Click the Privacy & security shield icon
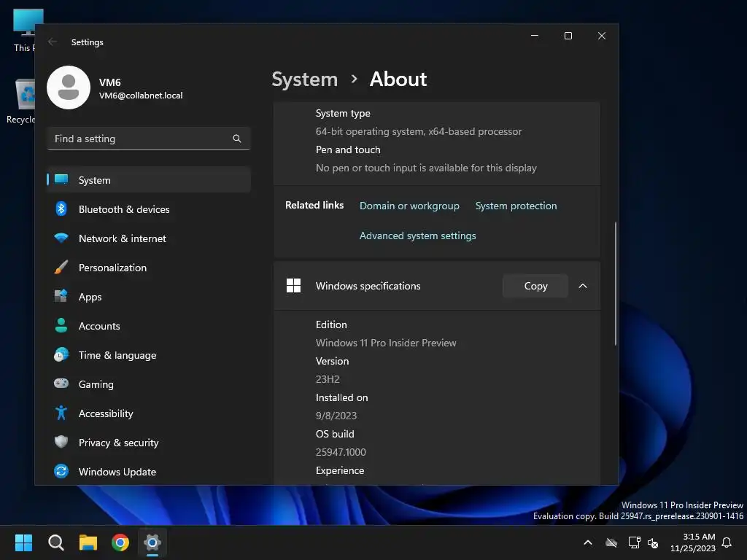The width and height of the screenshot is (747, 560). pos(61,442)
